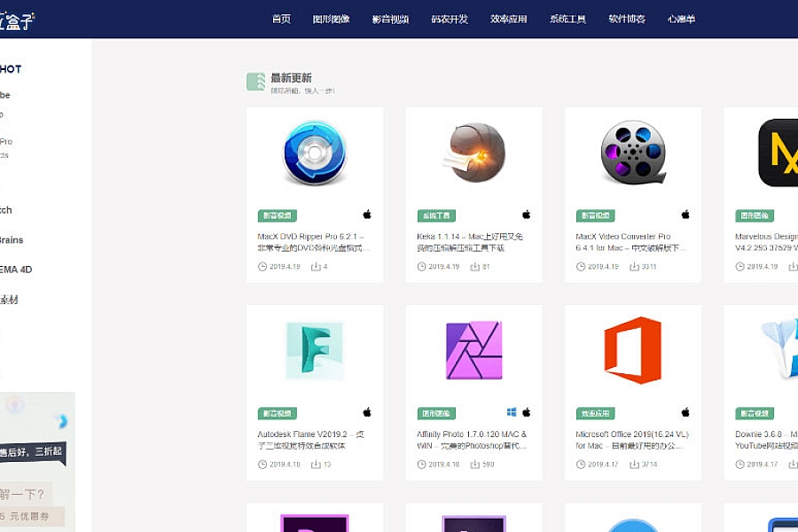Open the Downie 3.6.8 title link

click(766, 440)
